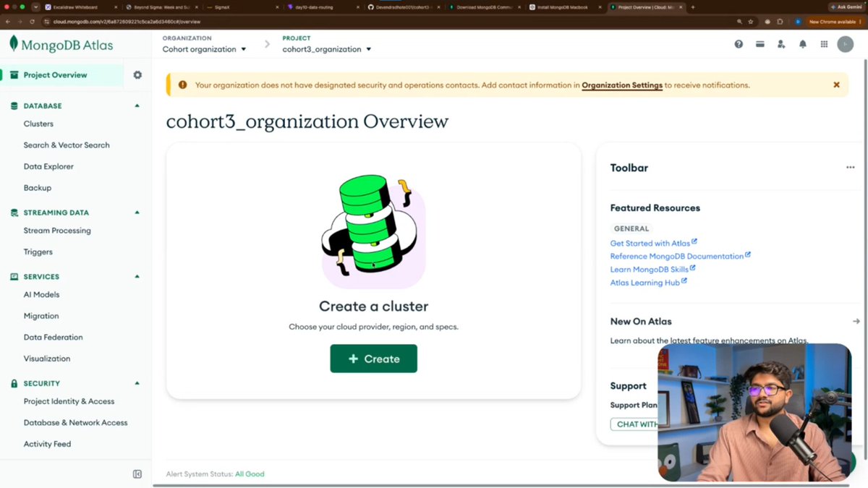Collapse the SECURITY sidebar section
The height and width of the screenshot is (488, 868).
pyautogui.click(x=137, y=384)
